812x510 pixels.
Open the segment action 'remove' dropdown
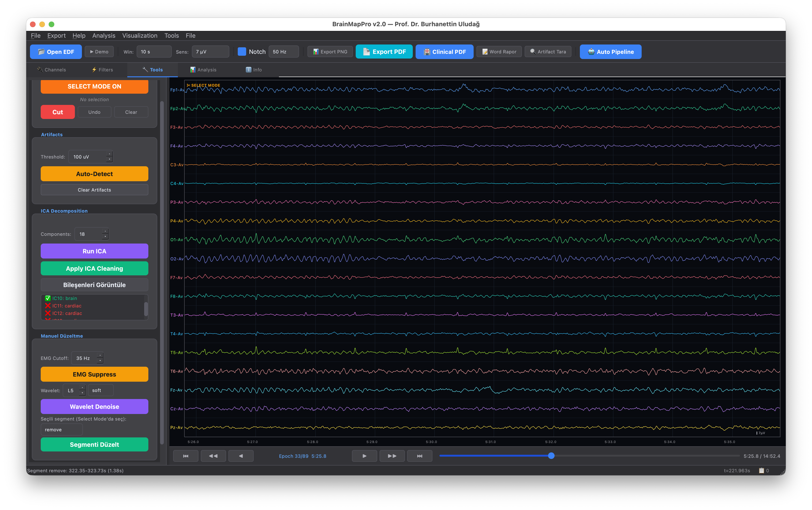click(x=61, y=430)
